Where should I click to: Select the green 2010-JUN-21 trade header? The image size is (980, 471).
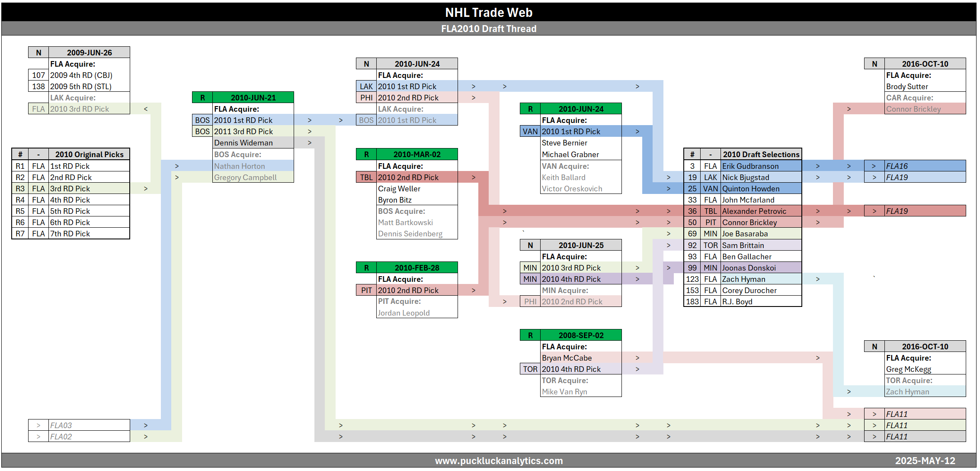[x=253, y=97]
